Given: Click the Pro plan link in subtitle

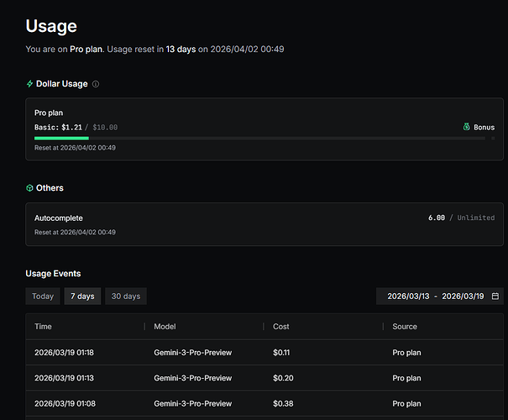Looking at the screenshot, I should (86, 50).
